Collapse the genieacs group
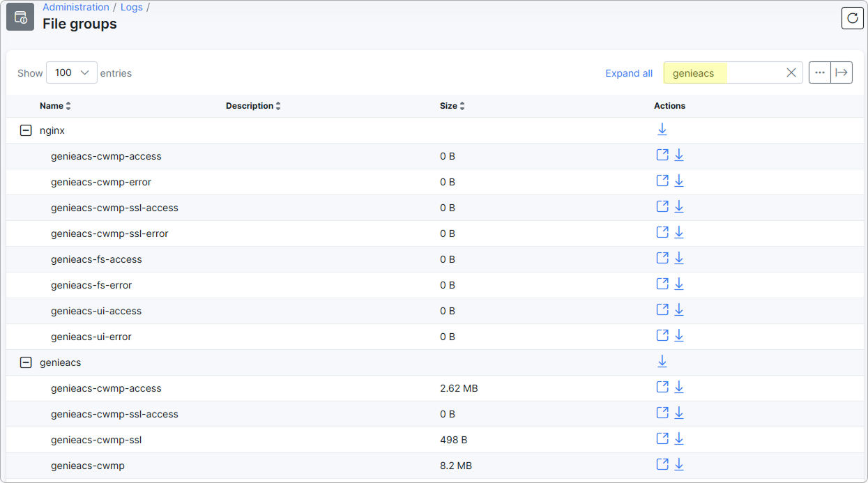Screen dimensions: 868x483 tap(26, 362)
